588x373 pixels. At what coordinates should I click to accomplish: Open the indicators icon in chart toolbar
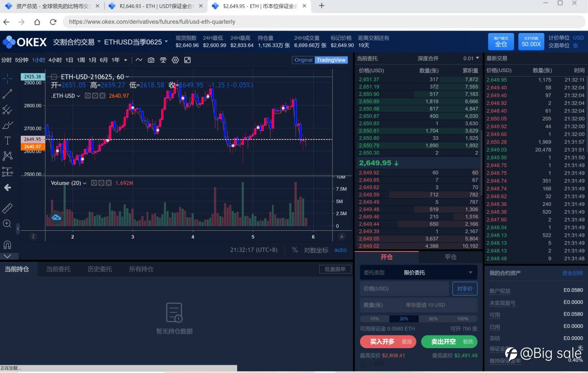(139, 60)
